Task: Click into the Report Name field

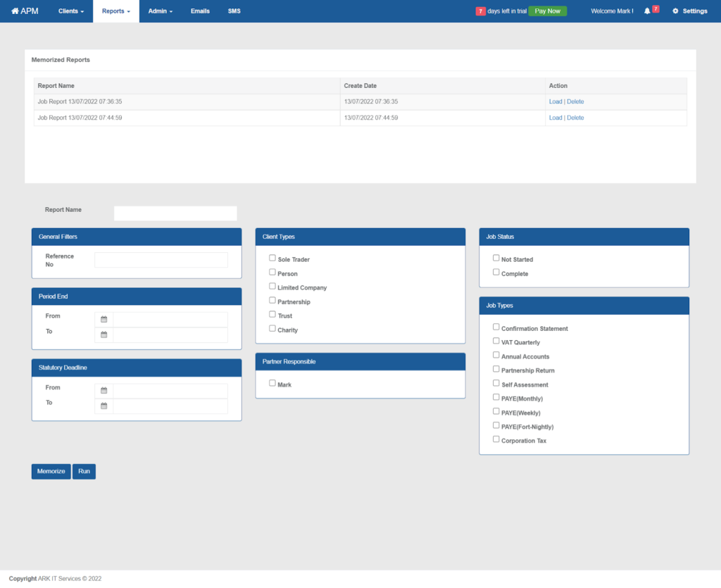Action: [175, 213]
